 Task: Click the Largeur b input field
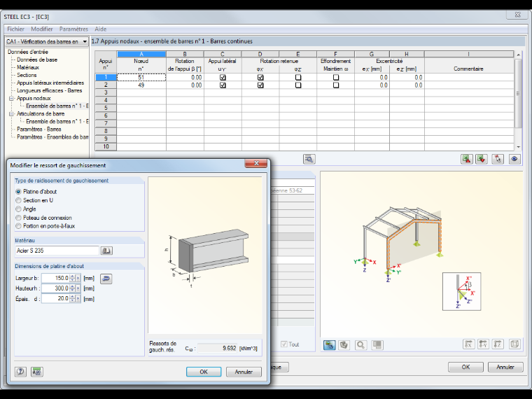pyautogui.click(x=55, y=278)
